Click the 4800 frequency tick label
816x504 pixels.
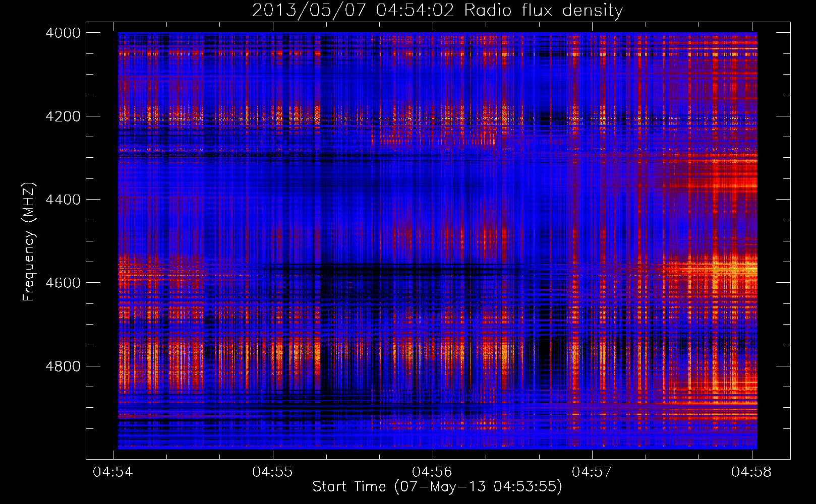(x=63, y=366)
